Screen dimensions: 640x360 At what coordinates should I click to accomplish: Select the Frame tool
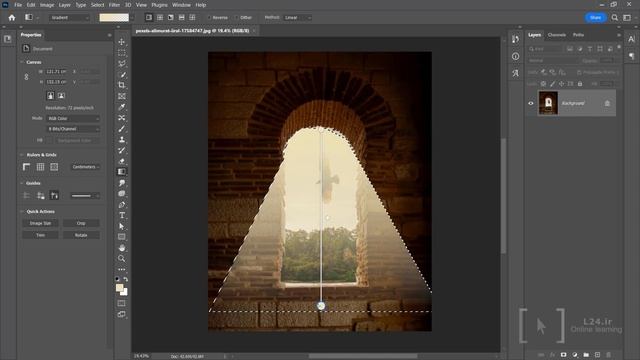pos(122,96)
